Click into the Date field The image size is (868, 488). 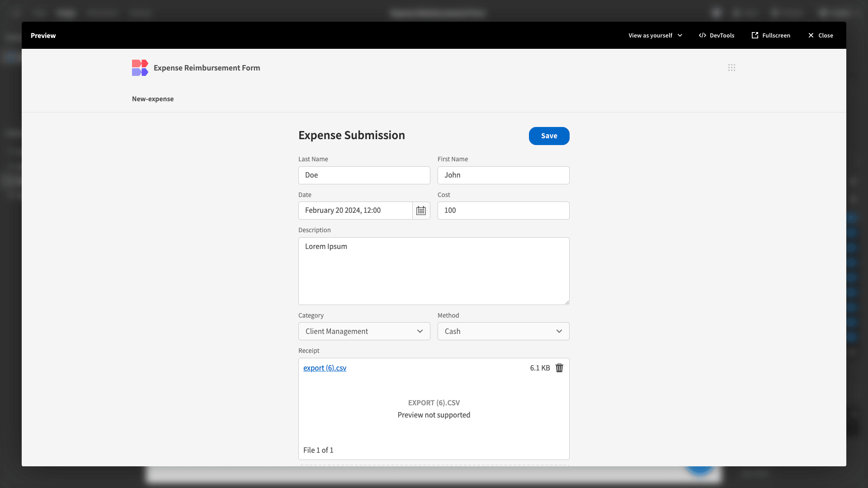[x=355, y=211]
